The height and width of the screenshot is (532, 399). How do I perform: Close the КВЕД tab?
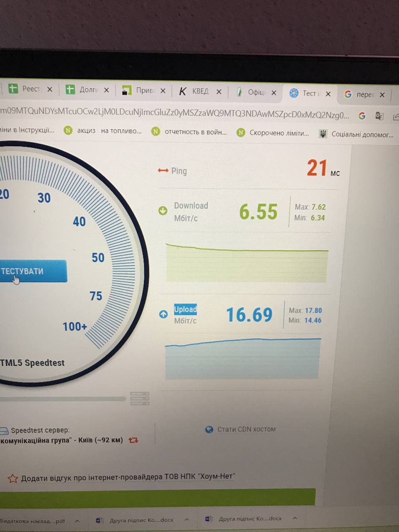pyautogui.click(x=219, y=91)
